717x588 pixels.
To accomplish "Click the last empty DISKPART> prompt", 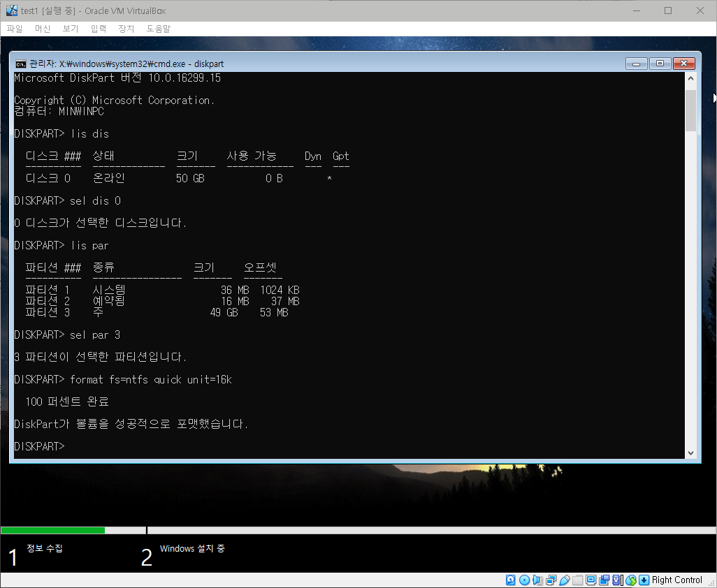I will coord(39,446).
